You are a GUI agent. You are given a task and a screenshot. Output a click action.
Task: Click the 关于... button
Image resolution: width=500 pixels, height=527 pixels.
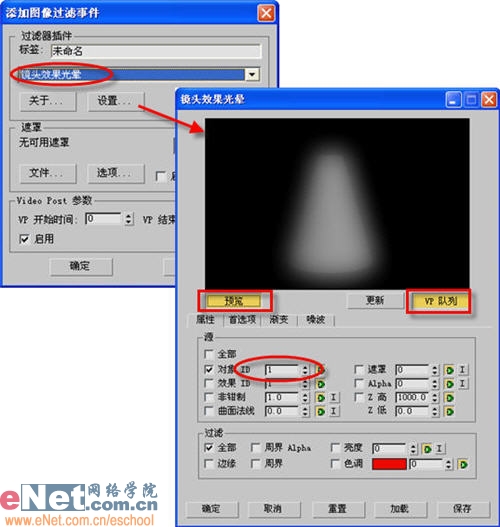(x=48, y=101)
